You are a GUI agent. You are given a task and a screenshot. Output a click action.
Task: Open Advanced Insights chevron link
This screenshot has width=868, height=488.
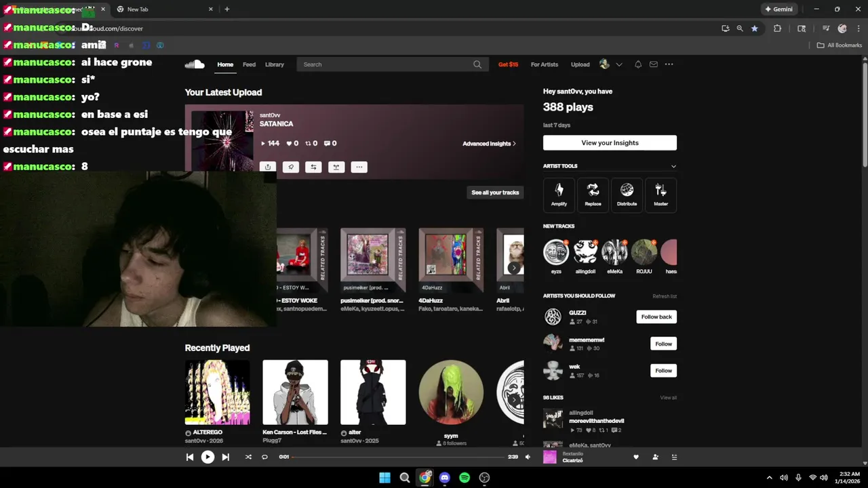coord(489,144)
